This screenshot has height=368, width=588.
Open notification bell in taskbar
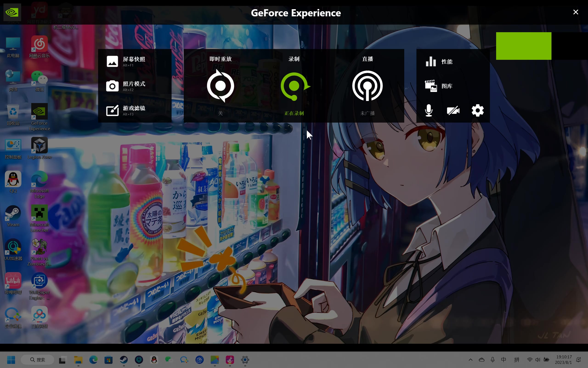[x=579, y=360]
